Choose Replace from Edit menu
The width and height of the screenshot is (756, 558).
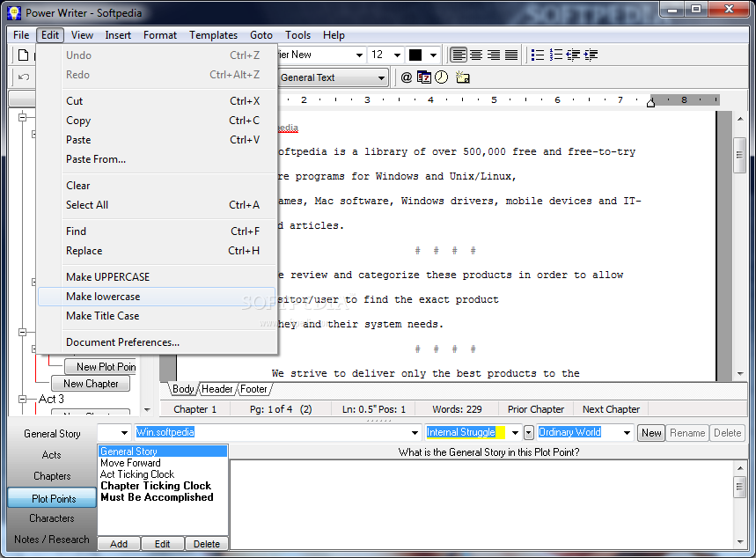[157, 251]
